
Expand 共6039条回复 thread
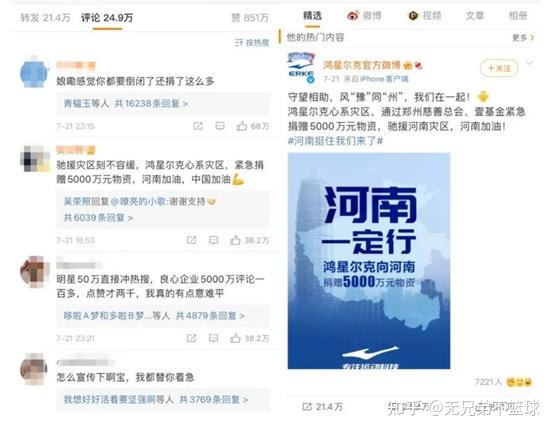coord(98,218)
